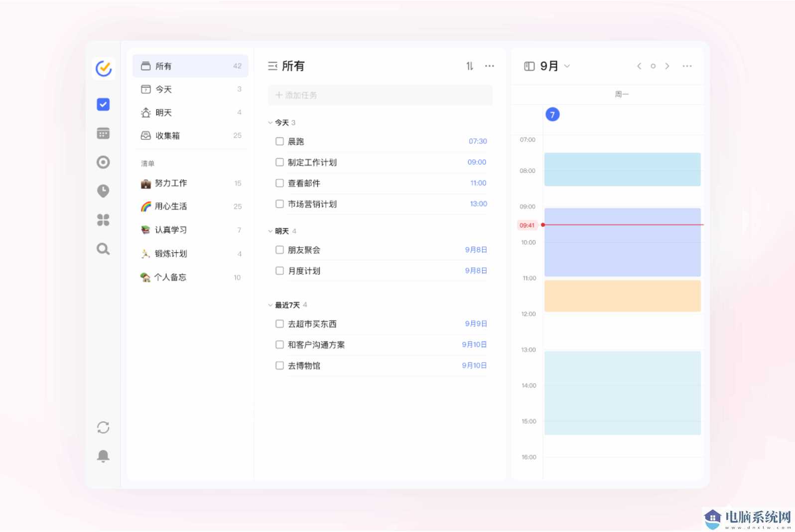The height and width of the screenshot is (532, 795).
Task: Select the 所有 smart list
Action: [190, 66]
